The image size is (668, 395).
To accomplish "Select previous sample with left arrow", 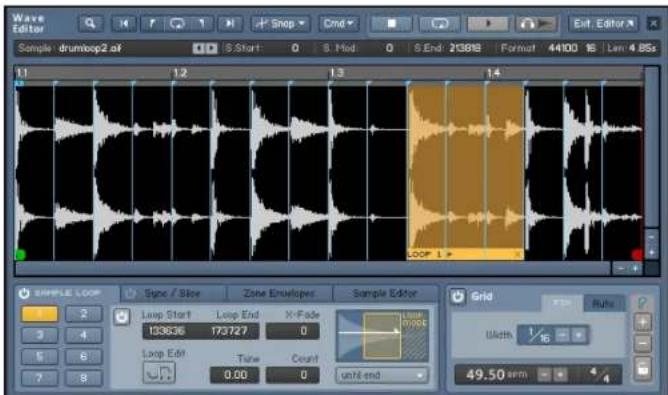I will click(x=198, y=48).
